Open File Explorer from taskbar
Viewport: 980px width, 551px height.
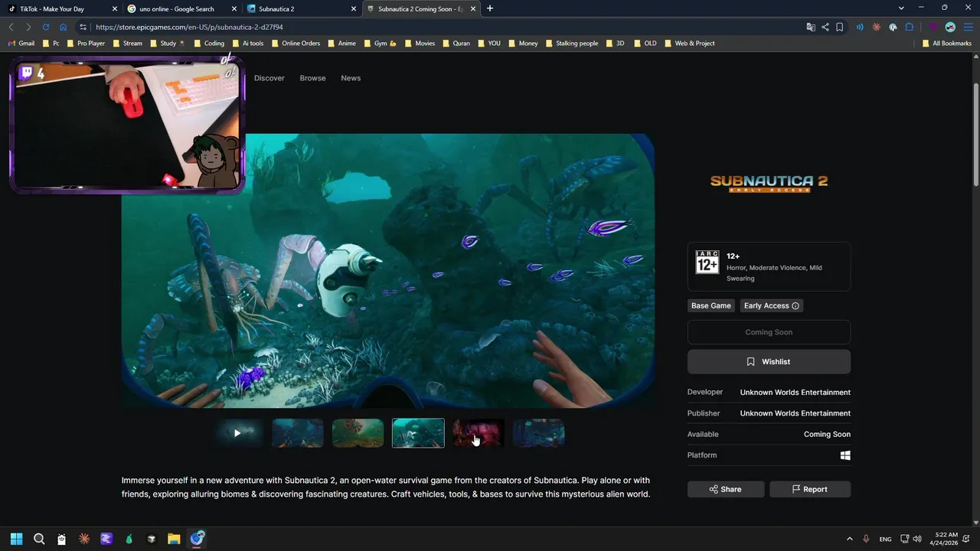[174, 539]
